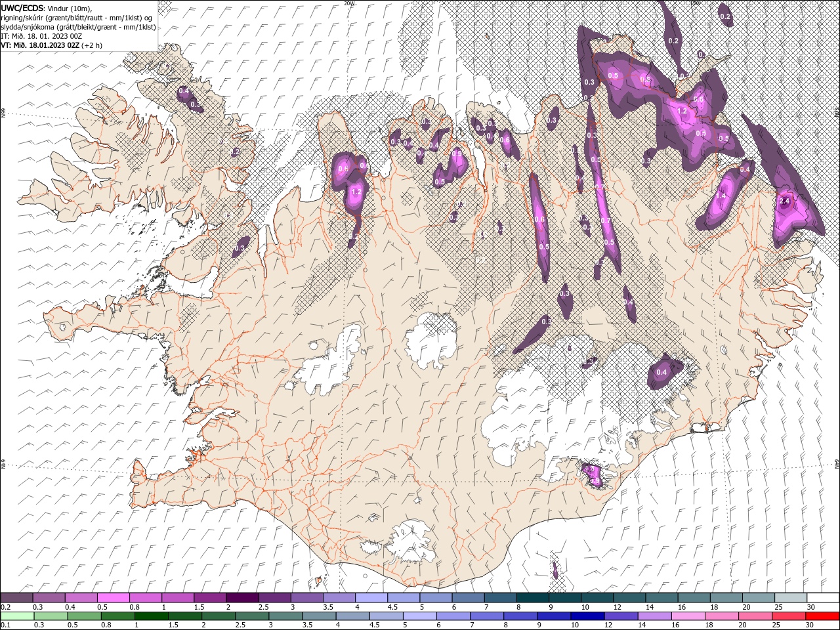Viewport: 840px width, 630px height.
Task: Click the 20W longitude label
Action: coord(349,3)
